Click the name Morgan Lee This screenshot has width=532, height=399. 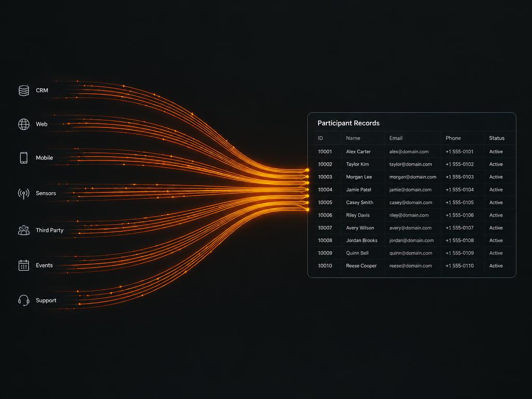point(359,177)
